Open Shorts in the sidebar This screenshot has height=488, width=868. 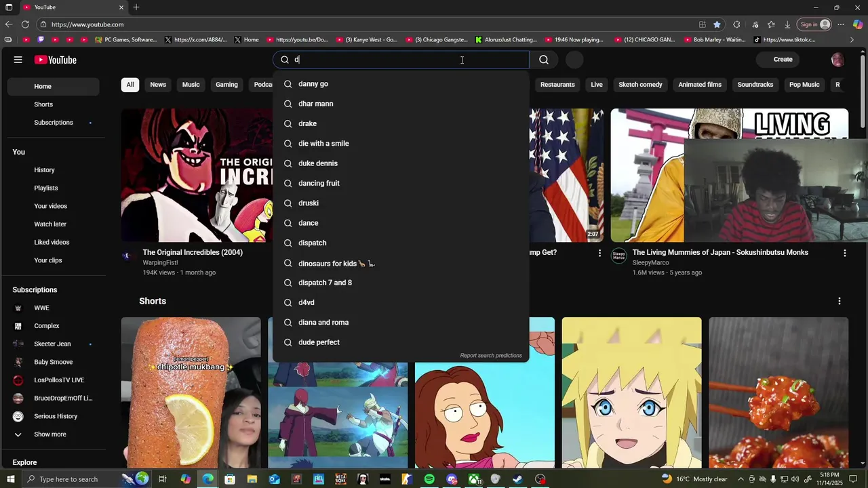(x=53, y=104)
